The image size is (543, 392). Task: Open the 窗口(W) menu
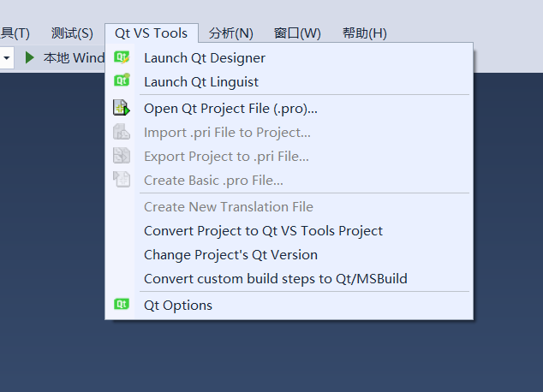tap(297, 33)
